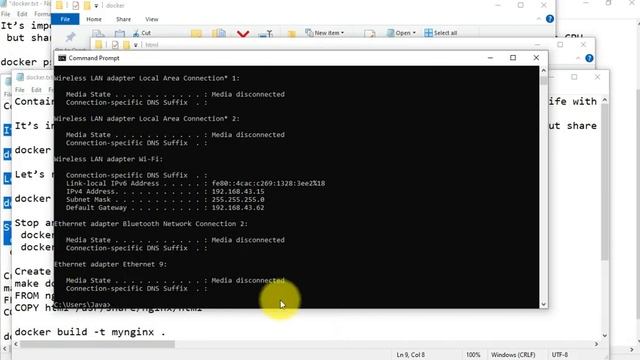Open the View ribbon tab in docker Explorer
This screenshot has height=360, width=640.
tap(151, 19)
